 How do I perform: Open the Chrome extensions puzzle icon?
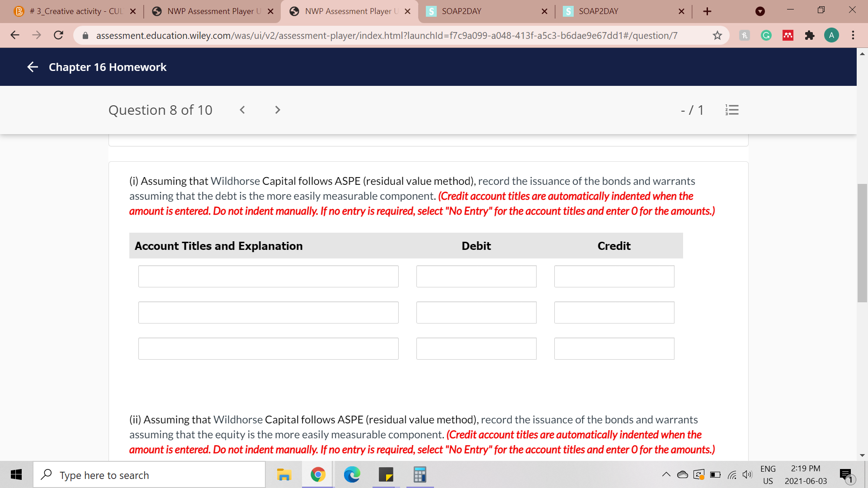810,35
